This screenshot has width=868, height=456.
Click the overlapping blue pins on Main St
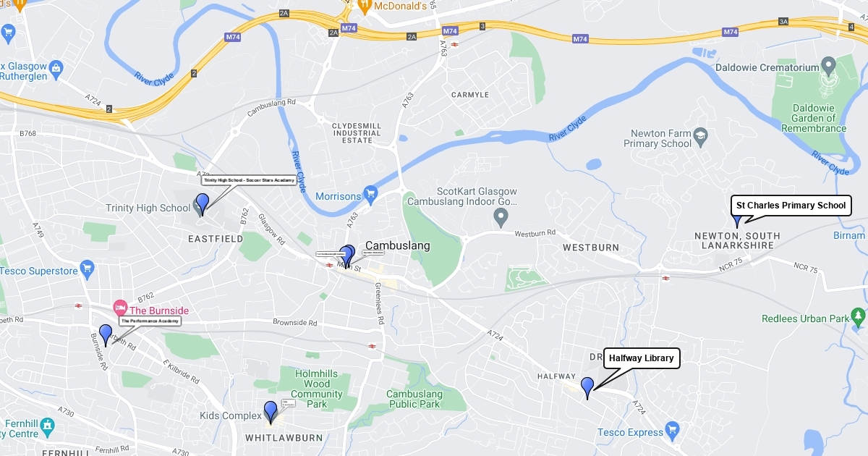[347, 256]
